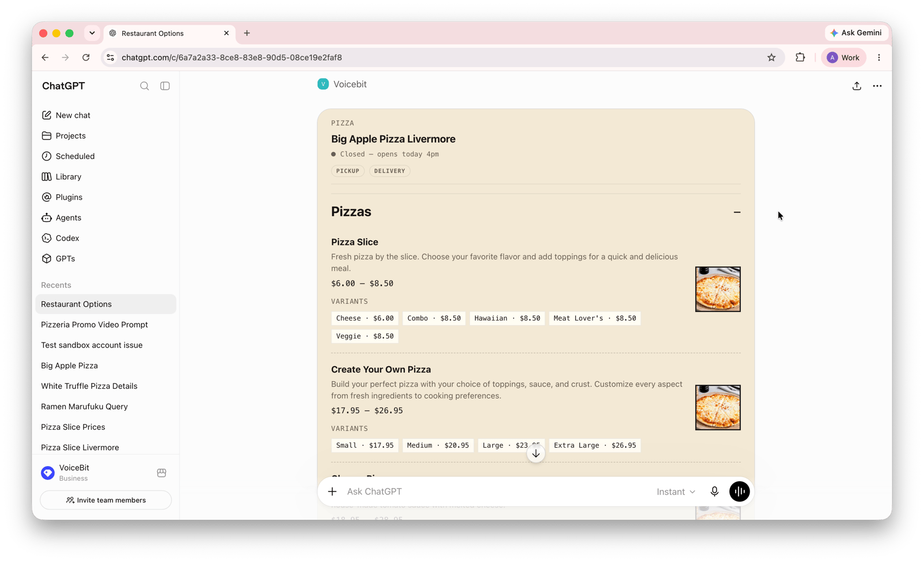Screen dimensions: 924x562
Task: Open tab search dropdown chevron
Action: [x=92, y=33]
